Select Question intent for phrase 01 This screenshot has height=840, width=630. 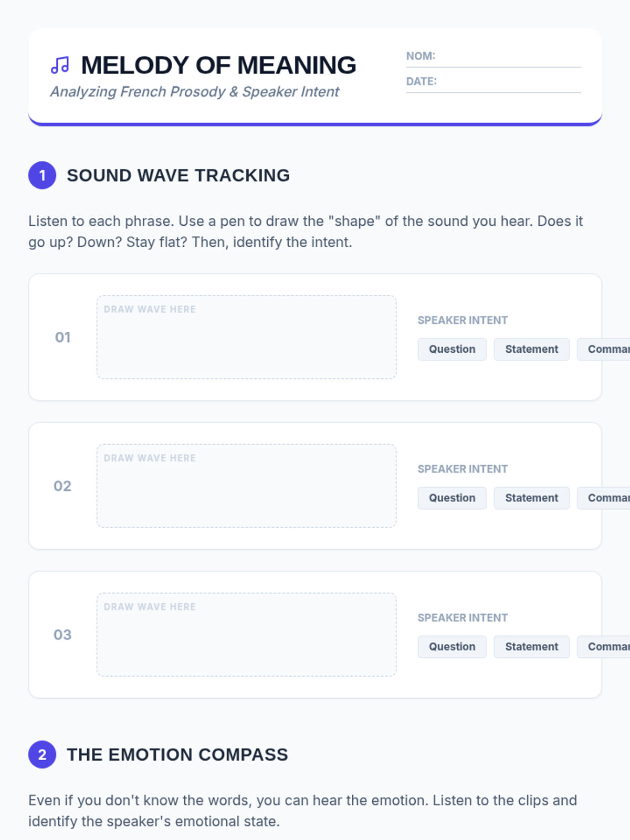tap(452, 349)
